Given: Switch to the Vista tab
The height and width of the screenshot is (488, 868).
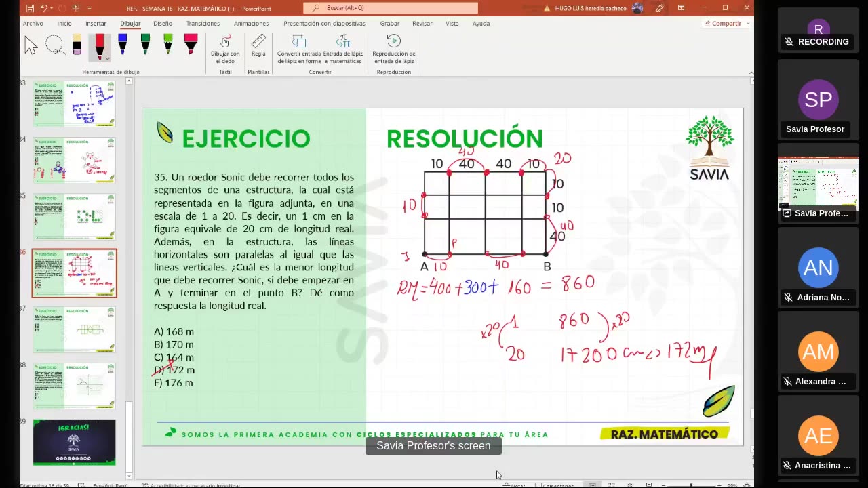Looking at the screenshot, I should coord(452,24).
